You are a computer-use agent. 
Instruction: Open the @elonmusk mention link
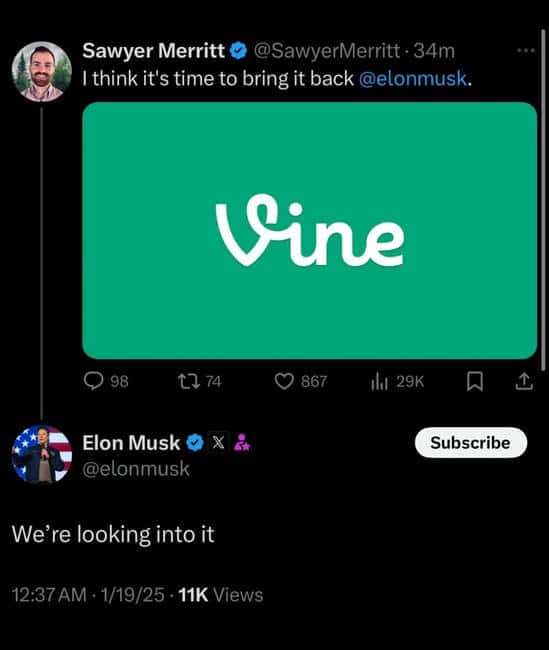click(x=413, y=78)
